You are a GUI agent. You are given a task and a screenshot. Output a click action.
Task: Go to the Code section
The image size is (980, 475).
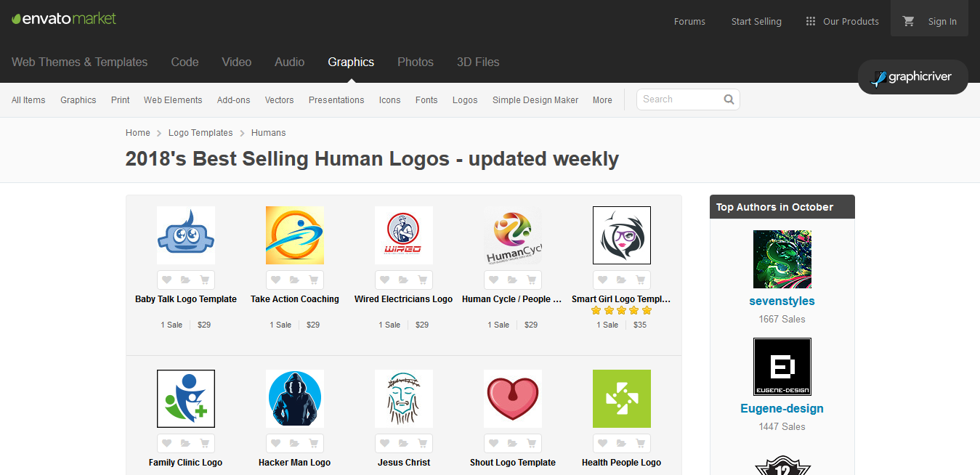coord(185,62)
